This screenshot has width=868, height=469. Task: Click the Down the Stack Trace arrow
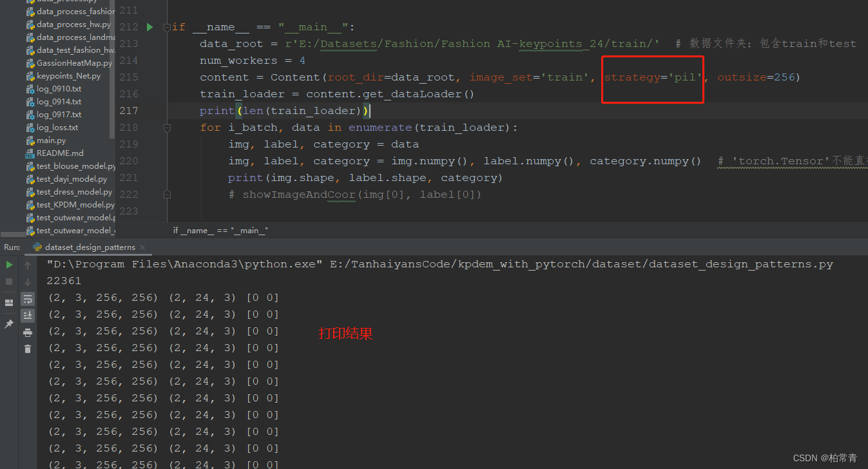28,282
